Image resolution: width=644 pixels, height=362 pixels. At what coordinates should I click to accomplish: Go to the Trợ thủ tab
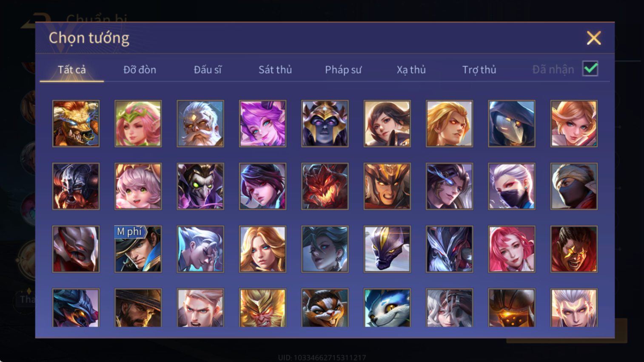(x=479, y=70)
